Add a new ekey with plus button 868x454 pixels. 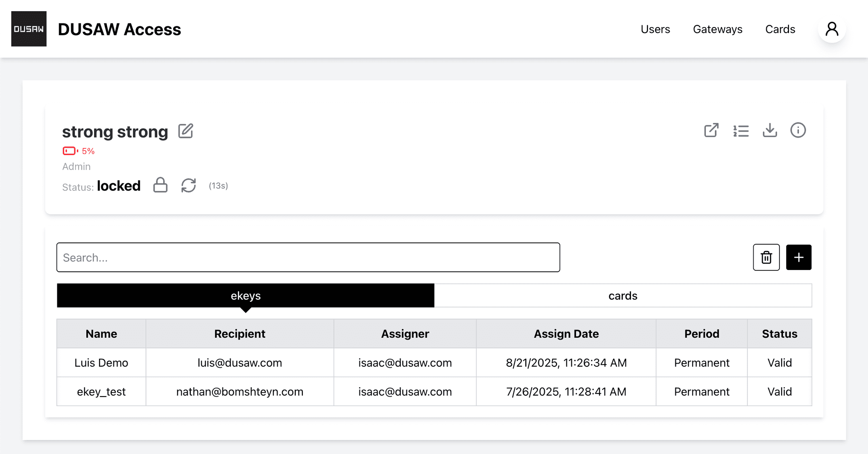tap(799, 257)
